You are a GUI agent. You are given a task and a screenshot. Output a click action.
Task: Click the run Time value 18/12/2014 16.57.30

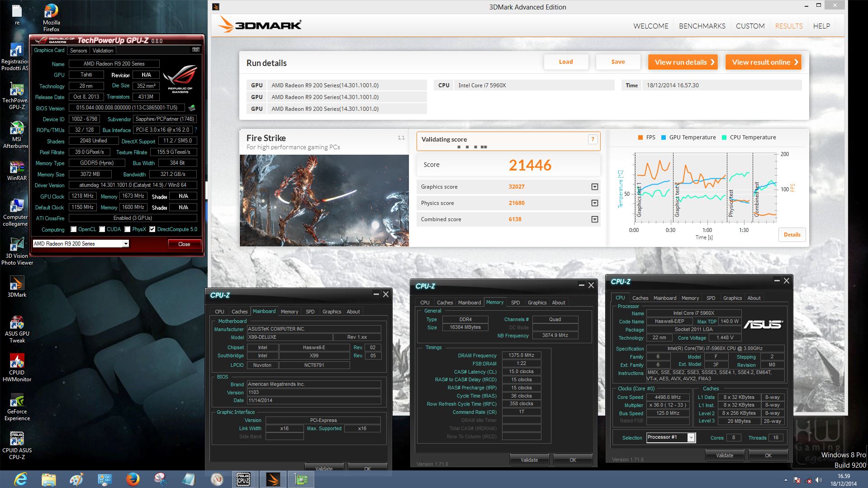tap(673, 85)
